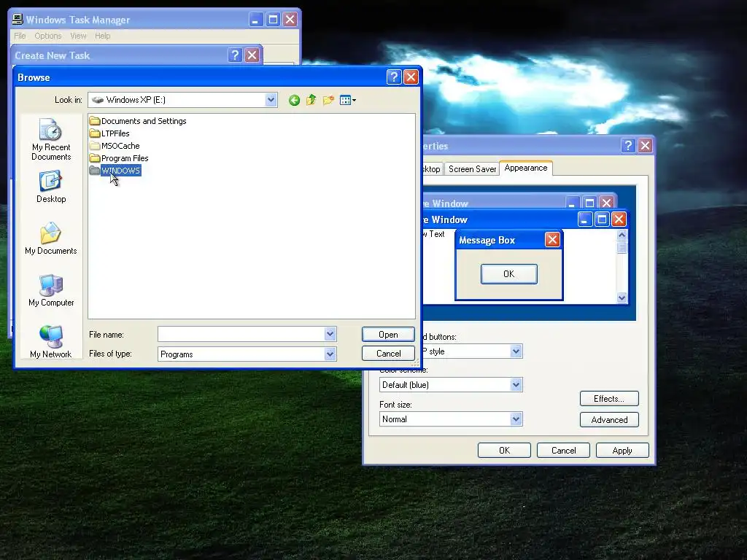Open My Network in Browse sidebar
747x560 pixels.
51,341
